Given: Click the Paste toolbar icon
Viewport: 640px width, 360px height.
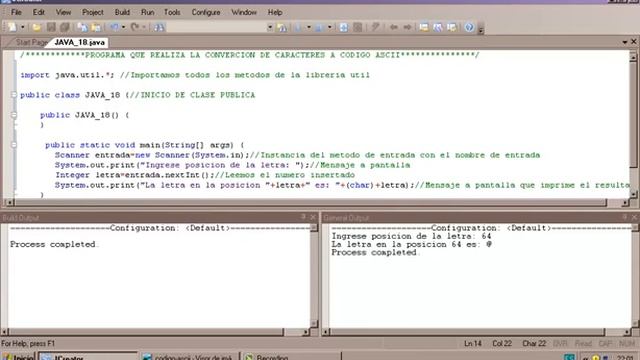Looking at the screenshot, I should tap(96, 27).
